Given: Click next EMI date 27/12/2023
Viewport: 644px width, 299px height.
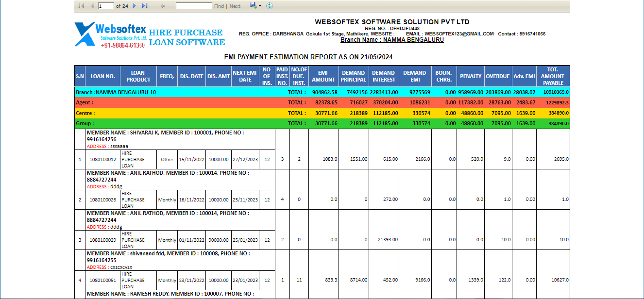Looking at the screenshot, I should [245, 159].
